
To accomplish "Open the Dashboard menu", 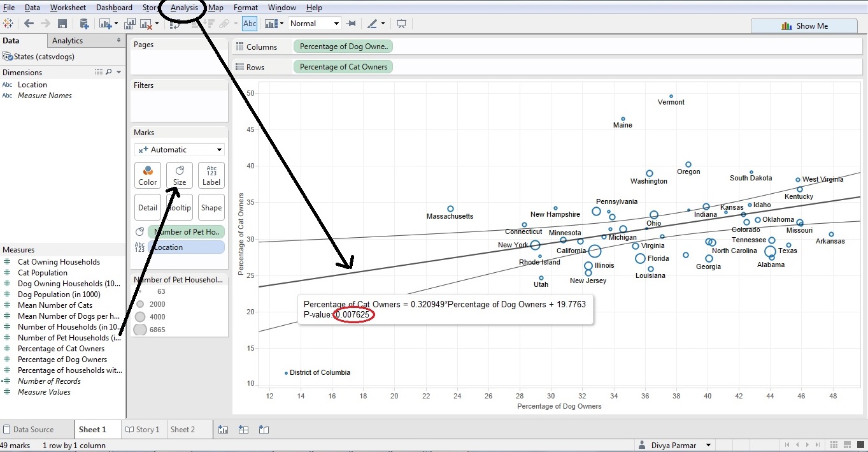I will [x=115, y=8].
